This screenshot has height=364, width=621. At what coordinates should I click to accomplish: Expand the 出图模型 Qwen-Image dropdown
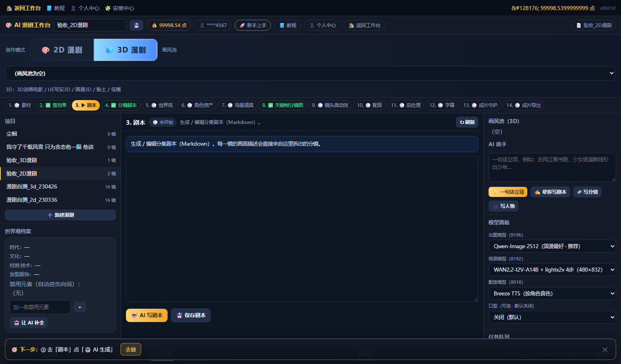(x=552, y=246)
